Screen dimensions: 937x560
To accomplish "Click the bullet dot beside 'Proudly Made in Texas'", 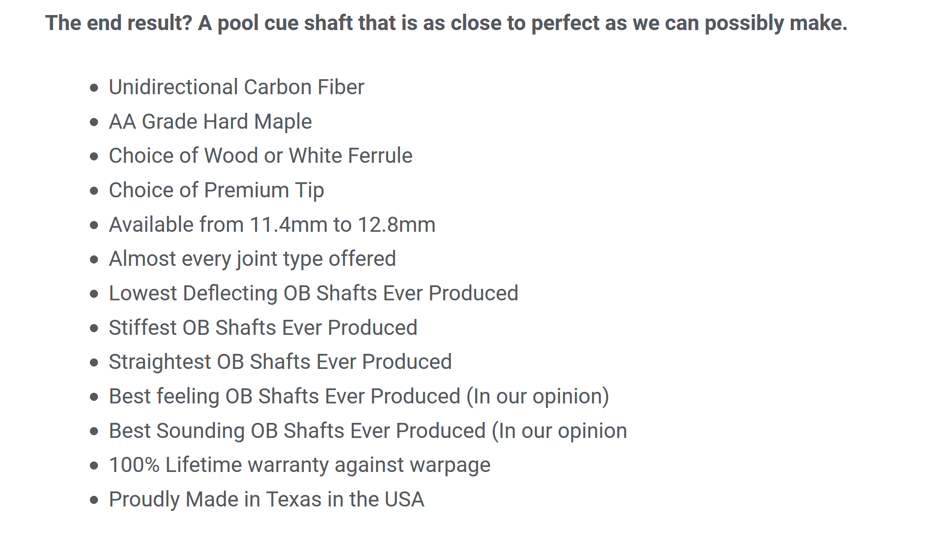I will (x=94, y=500).
